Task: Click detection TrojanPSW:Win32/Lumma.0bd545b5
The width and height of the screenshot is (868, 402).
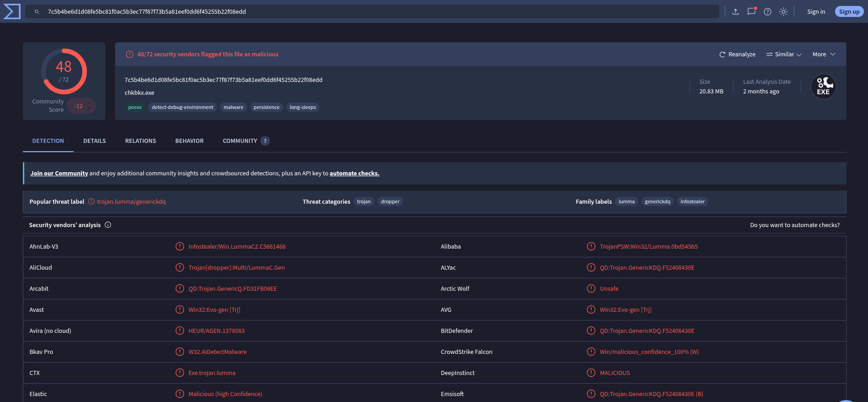Action: (x=649, y=247)
